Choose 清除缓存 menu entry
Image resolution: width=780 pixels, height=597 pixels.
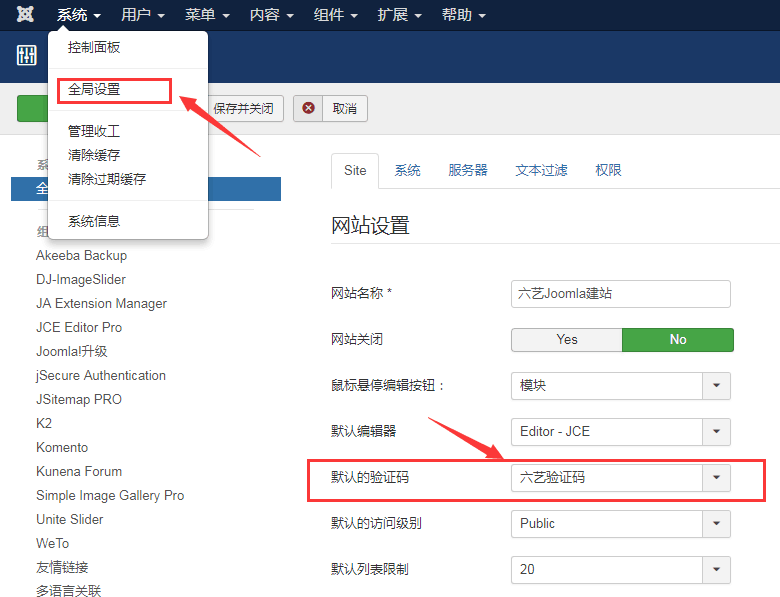click(94, 155)
